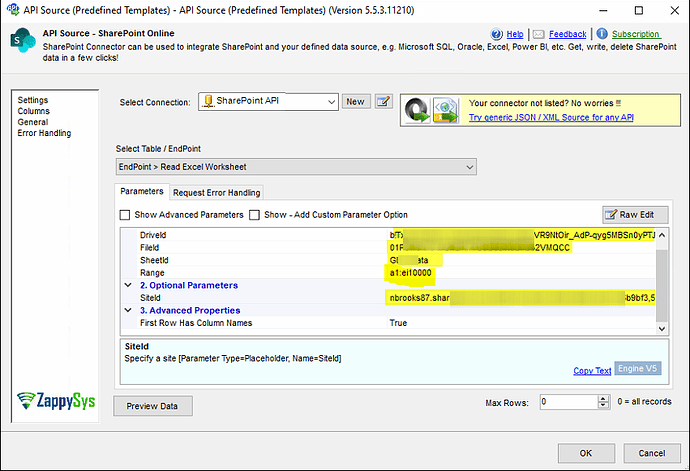The image size is (690, 471).
Task: Select First Row Has Column Names row
Action: point(389,323)
